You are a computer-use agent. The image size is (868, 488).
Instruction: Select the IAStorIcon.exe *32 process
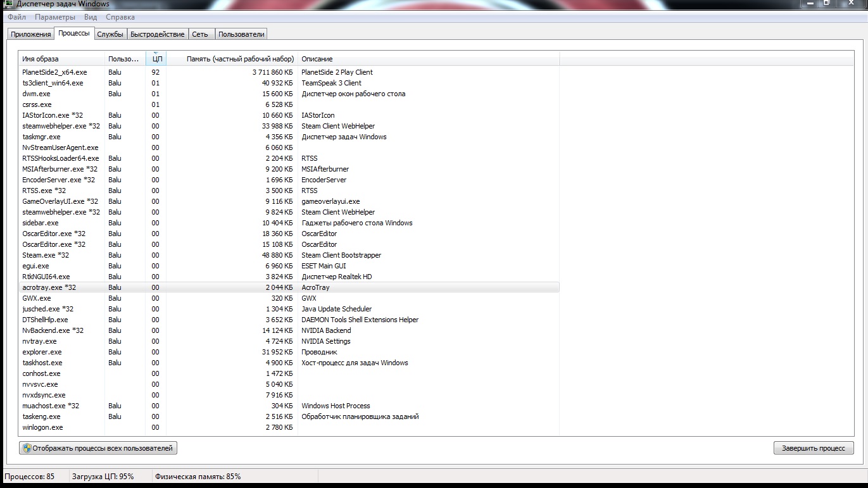(289, 115)
